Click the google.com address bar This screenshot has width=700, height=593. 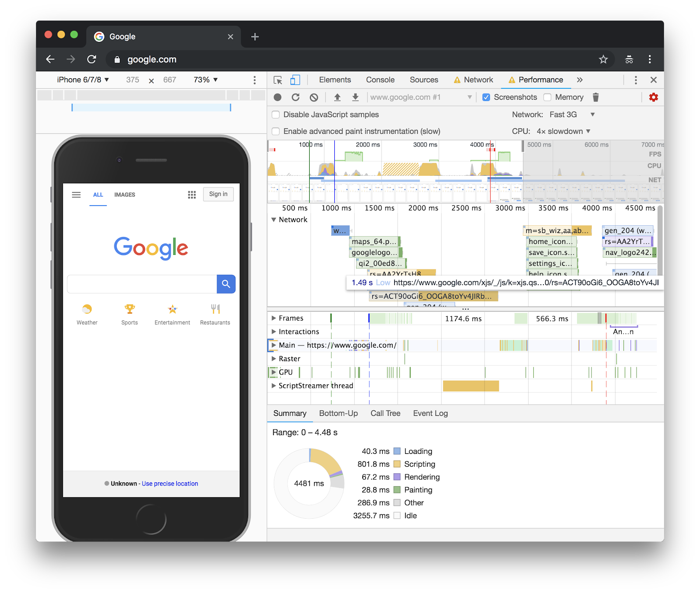point(360,59)
